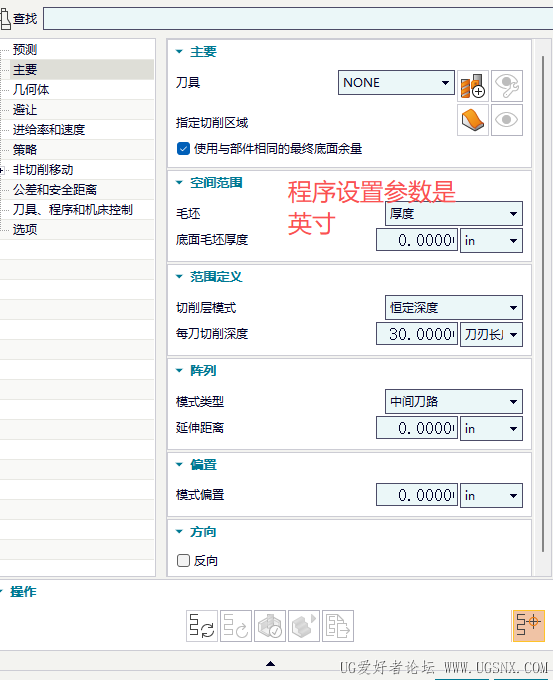Click the 延伸距离 value field

417,428
